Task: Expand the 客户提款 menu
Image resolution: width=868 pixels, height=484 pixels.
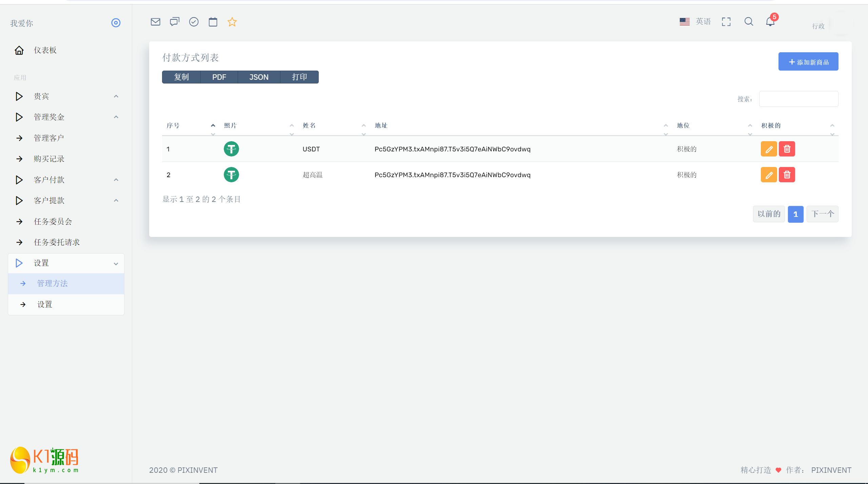Action: pos(66,201)
